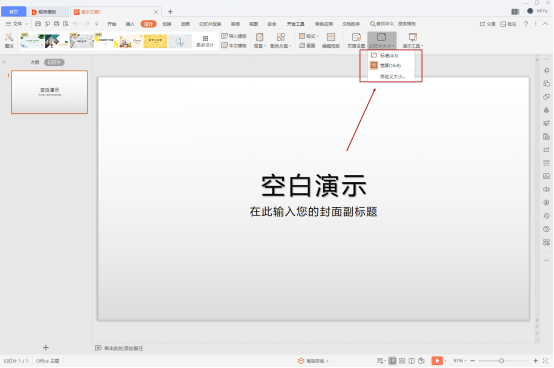
Task: Open Help question mark icon
Action: coord(526,24)
